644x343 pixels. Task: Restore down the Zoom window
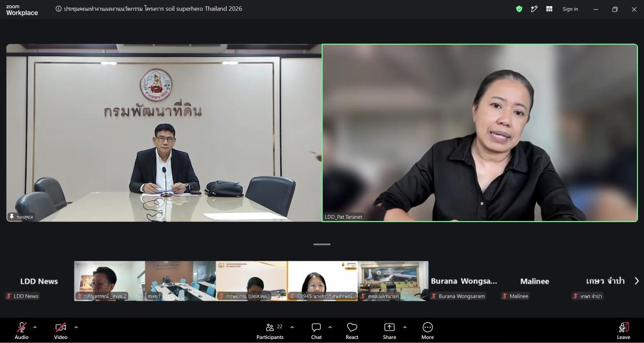(615, 9)
